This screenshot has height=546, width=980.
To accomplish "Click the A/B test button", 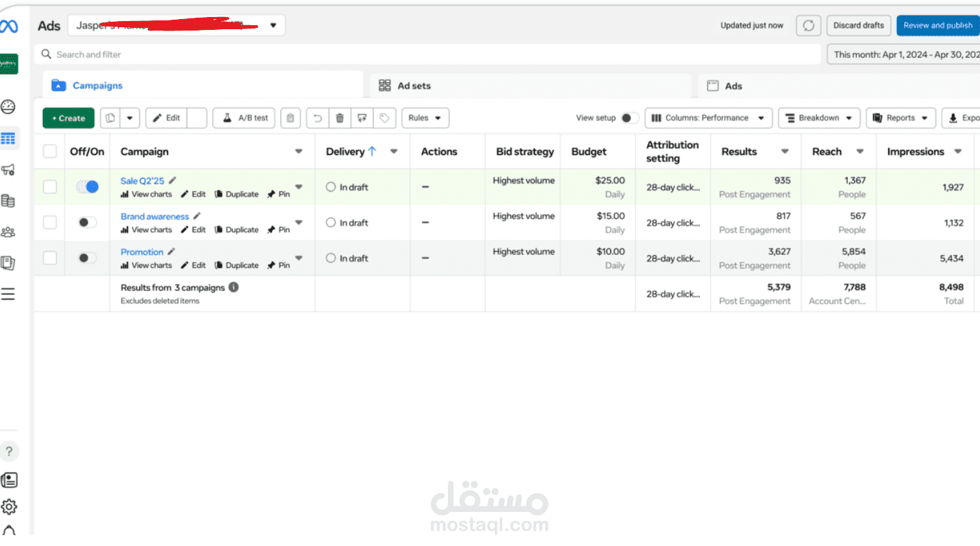I will [245, 118].
